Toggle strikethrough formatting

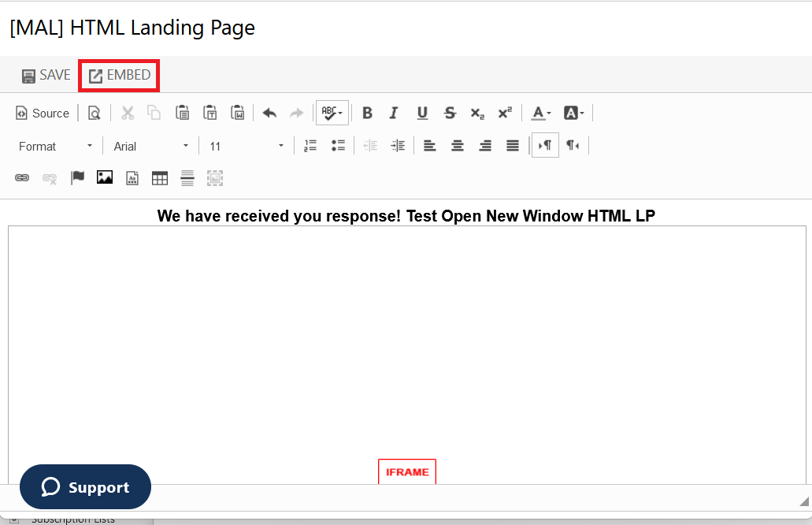[450, 113]
